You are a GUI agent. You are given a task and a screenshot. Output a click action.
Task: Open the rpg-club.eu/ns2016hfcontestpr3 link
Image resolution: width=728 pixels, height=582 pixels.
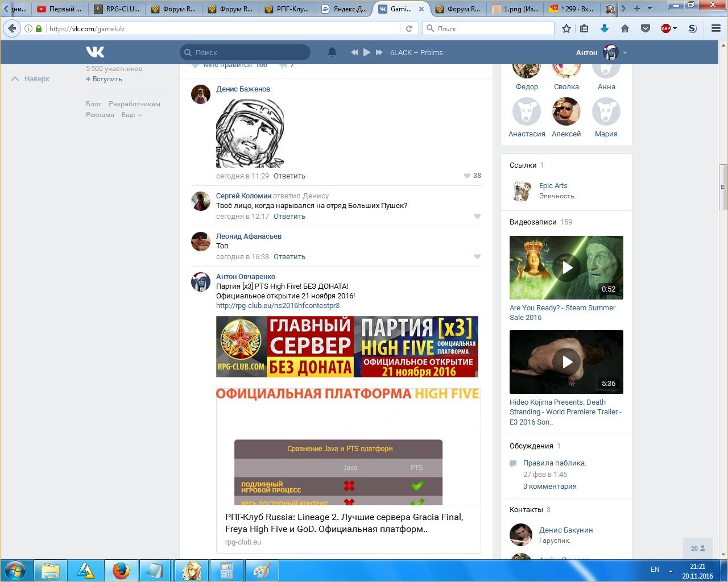tap(278, 306)
